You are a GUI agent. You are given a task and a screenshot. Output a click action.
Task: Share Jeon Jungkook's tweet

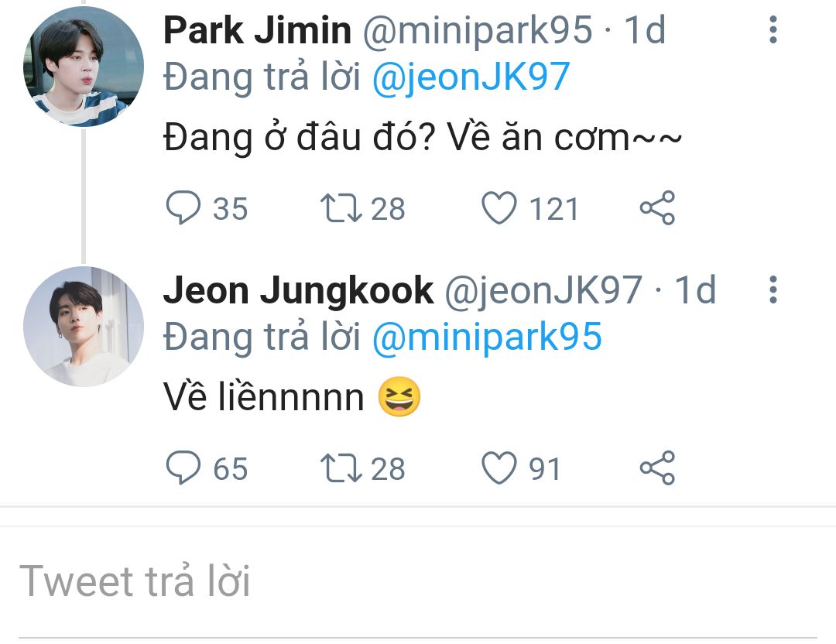pyautogui.click(x=657, y=468)
